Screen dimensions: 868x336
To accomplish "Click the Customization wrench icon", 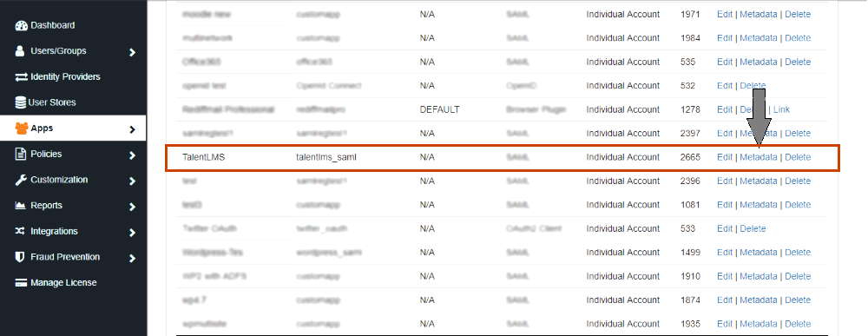I will coord(21,180).
